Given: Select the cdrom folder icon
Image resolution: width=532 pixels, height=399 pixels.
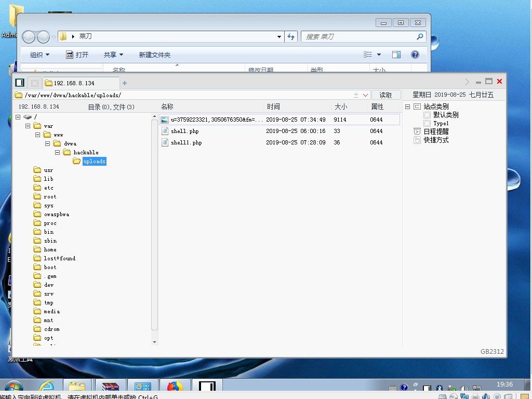Looking at the screenshot, I should (37, 329).
